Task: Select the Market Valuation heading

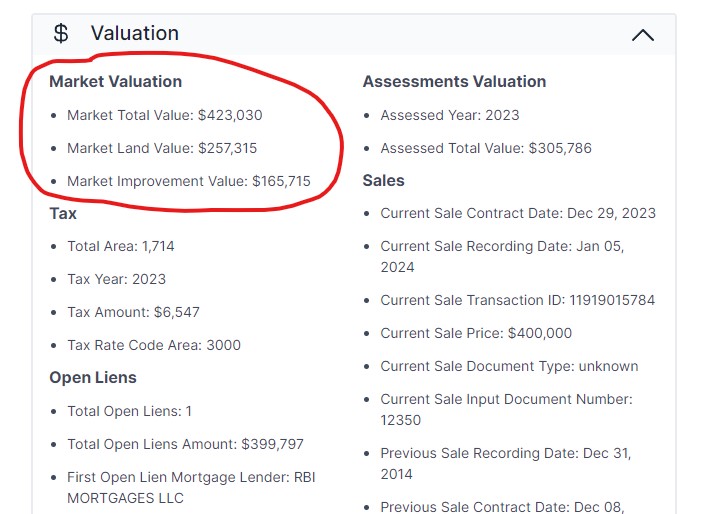Action: click(115, 81)
